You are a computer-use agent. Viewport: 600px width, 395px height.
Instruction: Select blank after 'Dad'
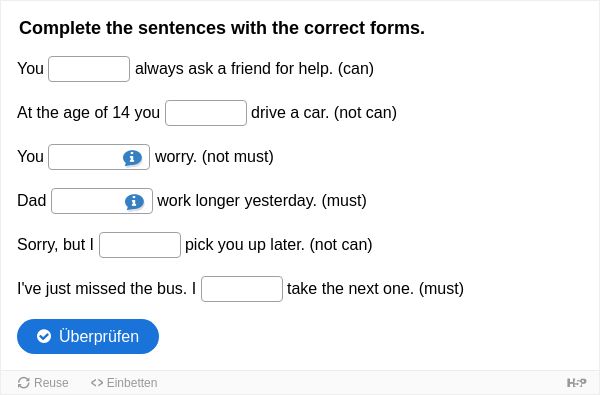[102, 201]
